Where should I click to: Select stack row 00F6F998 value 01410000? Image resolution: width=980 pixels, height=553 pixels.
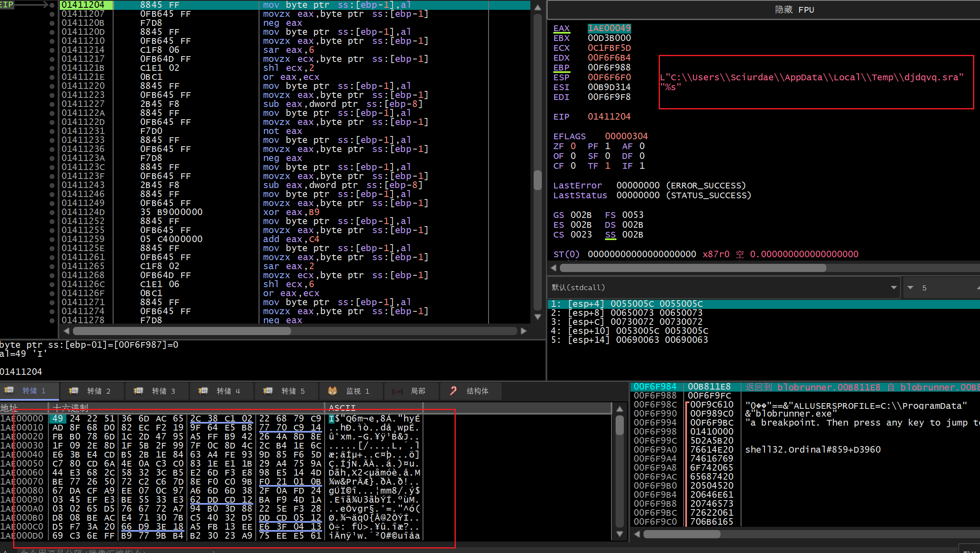(712, 432)
